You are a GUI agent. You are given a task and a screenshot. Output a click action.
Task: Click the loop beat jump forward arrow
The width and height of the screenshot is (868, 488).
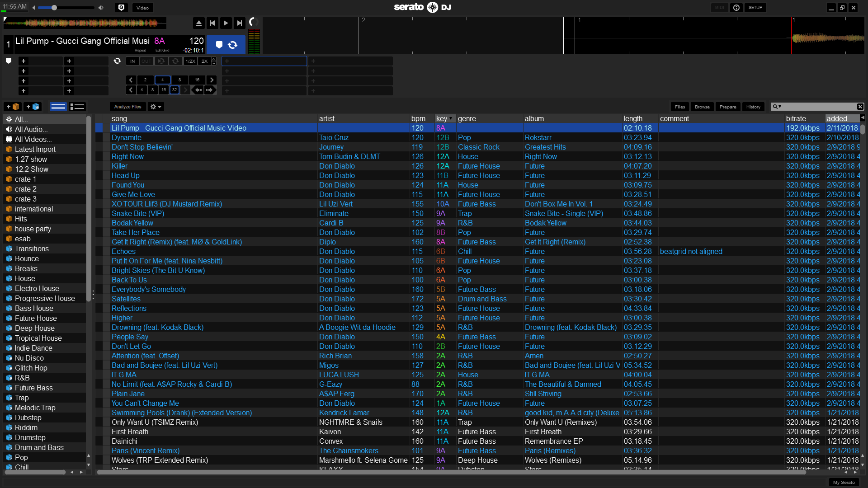[209, 90]
